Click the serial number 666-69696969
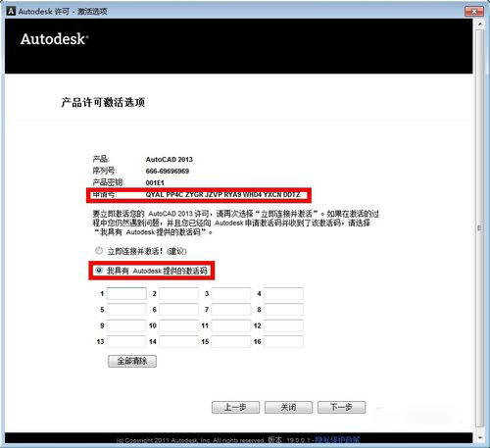Screen dimensions: 490x448 [x=168, y=171]
